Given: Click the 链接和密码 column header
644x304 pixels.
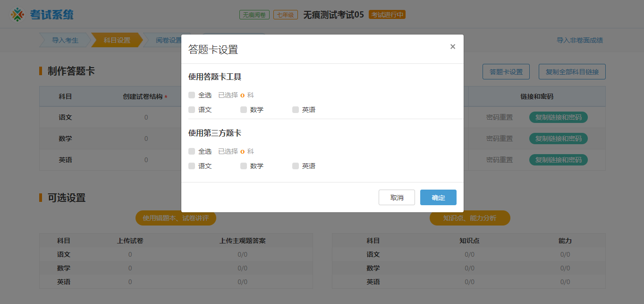Looking at the screenshot, I should pos(537,96).
